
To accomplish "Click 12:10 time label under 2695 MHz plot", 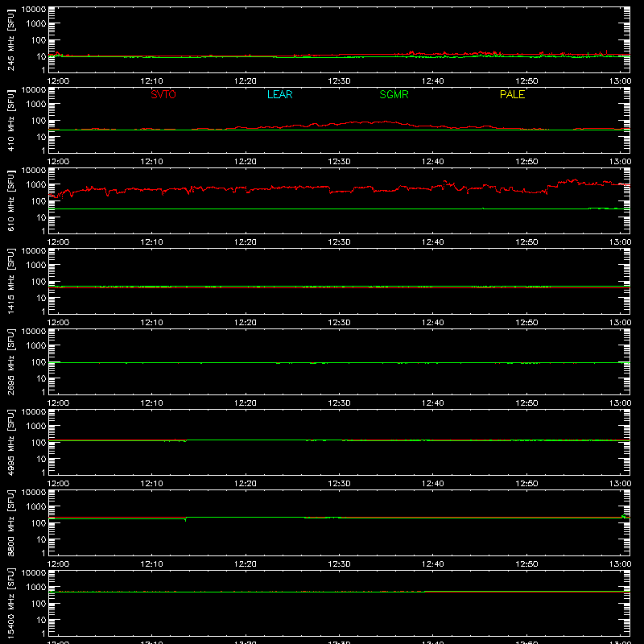I will point(151,403).
